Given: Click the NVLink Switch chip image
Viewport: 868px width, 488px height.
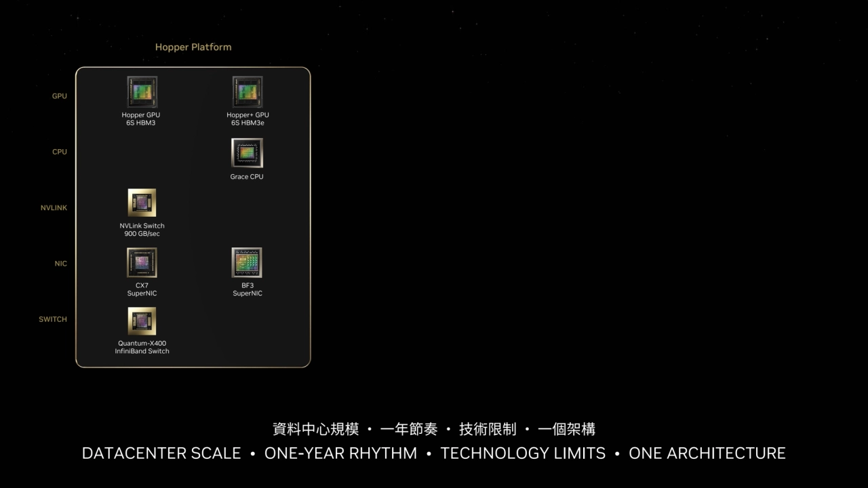Looking at the screenshot, I should [142, 203].
